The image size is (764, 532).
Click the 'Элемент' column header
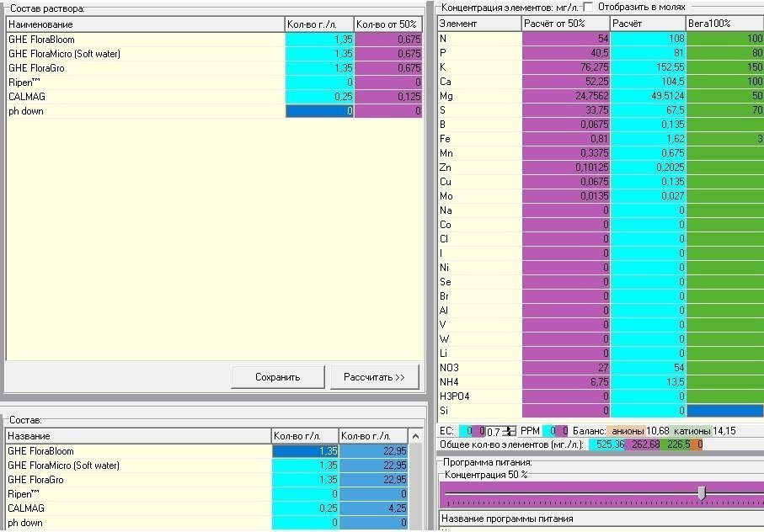point(479,24)
